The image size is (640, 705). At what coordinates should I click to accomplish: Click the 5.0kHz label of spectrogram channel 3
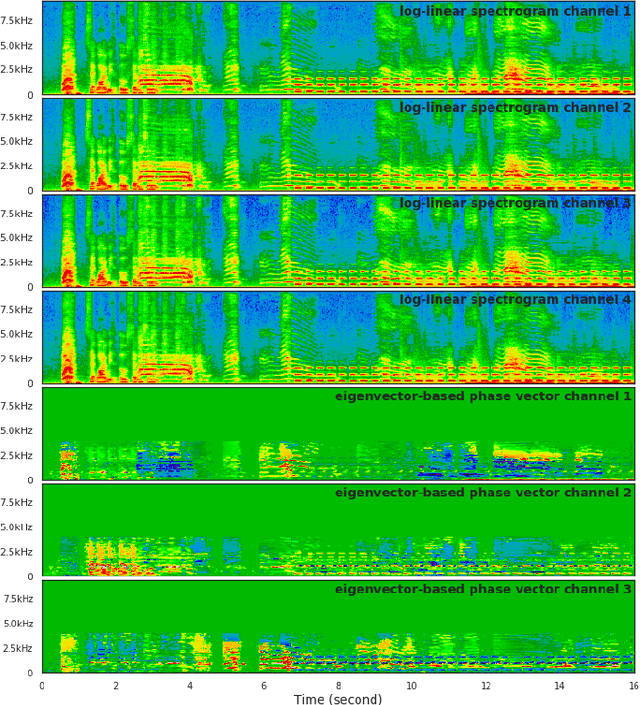pos(17,238)
